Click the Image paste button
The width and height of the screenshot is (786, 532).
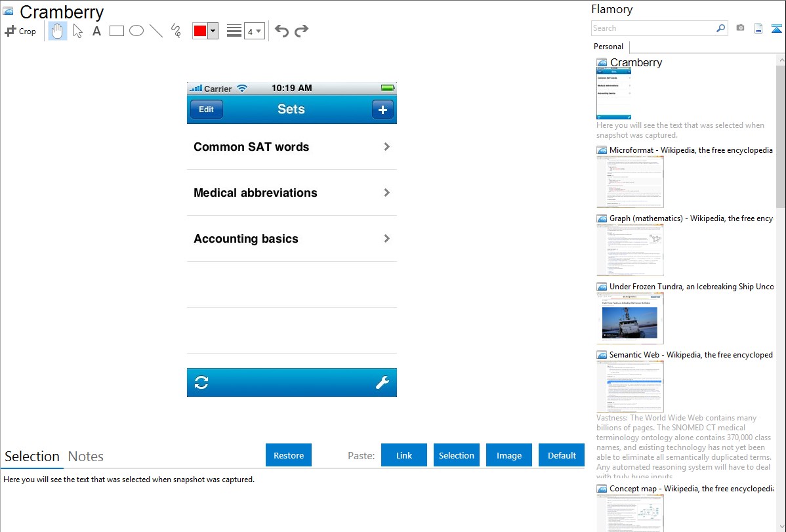click(509, 455)
